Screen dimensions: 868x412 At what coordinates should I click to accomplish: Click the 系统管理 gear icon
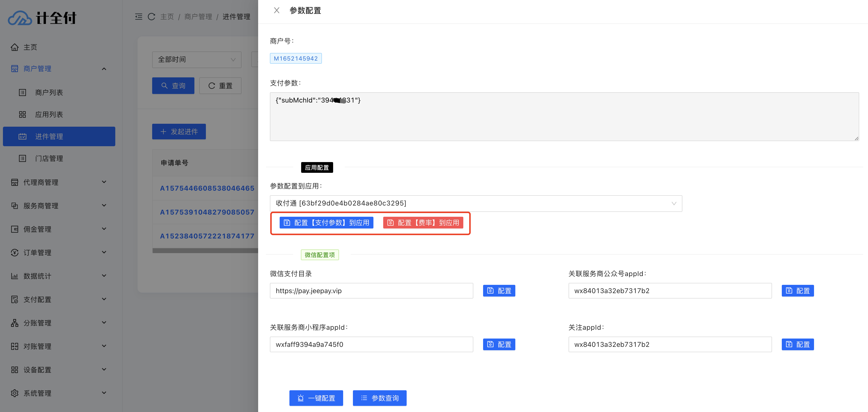pos(14,393)
